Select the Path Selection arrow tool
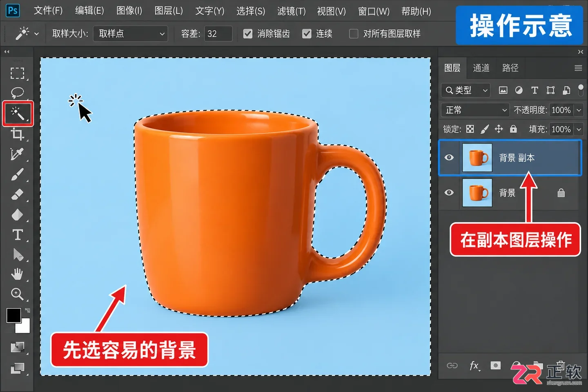The width and height of the screenshot is (588, 392). pos(18,254)
